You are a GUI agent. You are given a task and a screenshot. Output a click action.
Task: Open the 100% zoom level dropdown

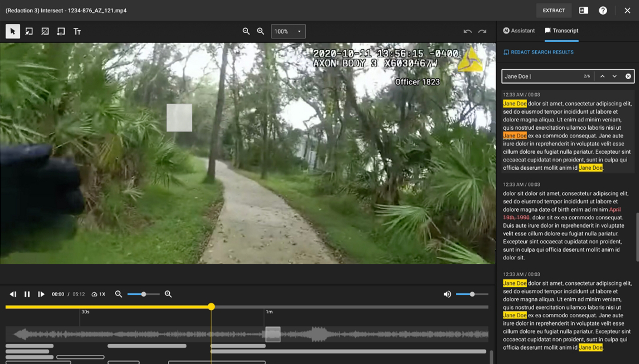pos(288,31)
